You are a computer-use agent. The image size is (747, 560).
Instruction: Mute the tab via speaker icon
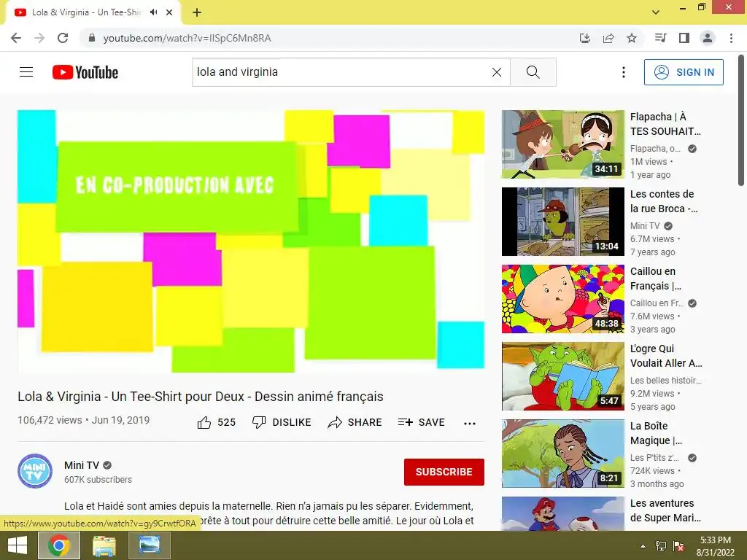coord(153,12)
